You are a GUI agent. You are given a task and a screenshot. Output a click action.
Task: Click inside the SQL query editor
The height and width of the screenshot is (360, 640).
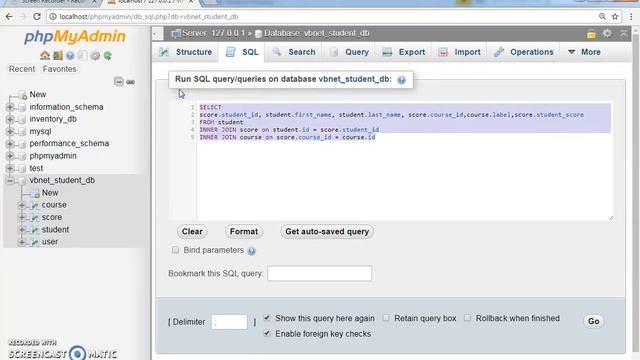pyautogui.click(x=391, y=161)
